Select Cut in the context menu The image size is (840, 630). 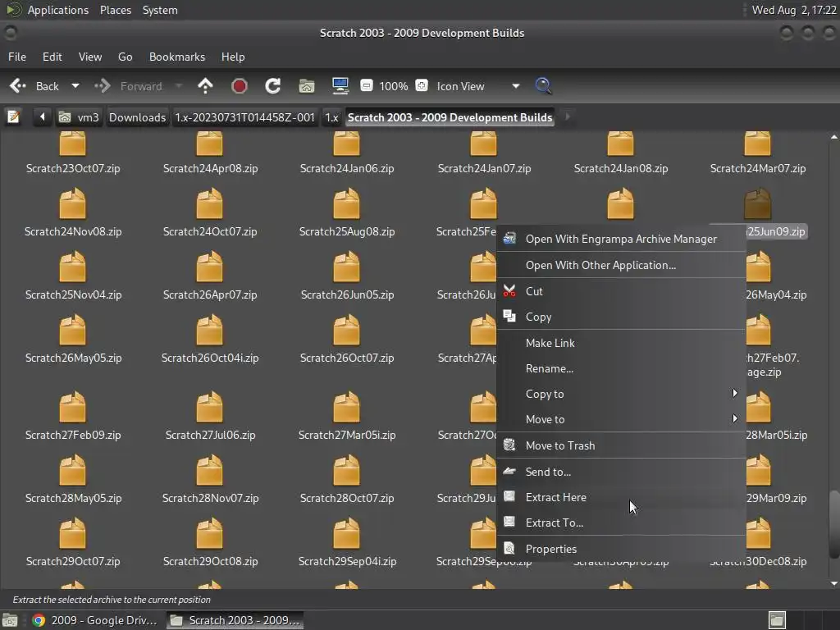(622, 291)
